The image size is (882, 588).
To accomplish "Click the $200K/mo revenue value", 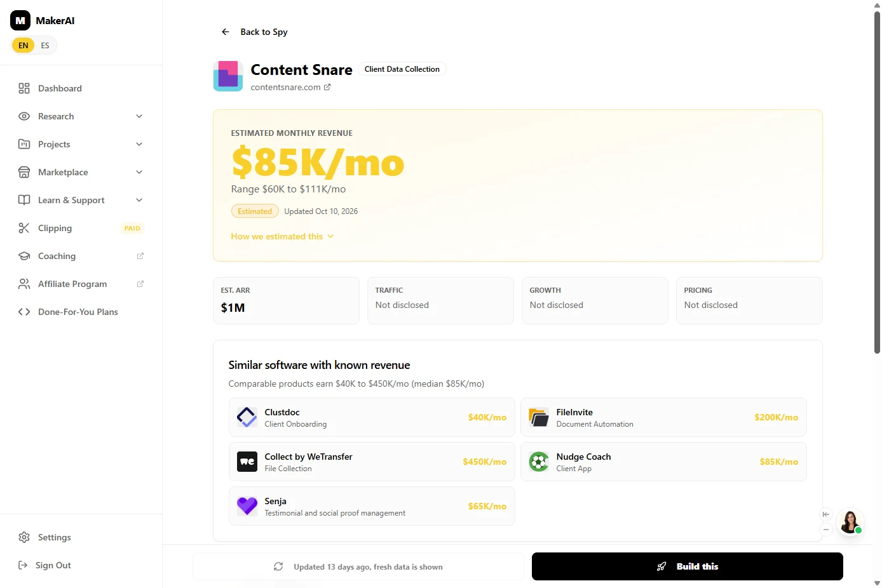I will click(777, 417).
